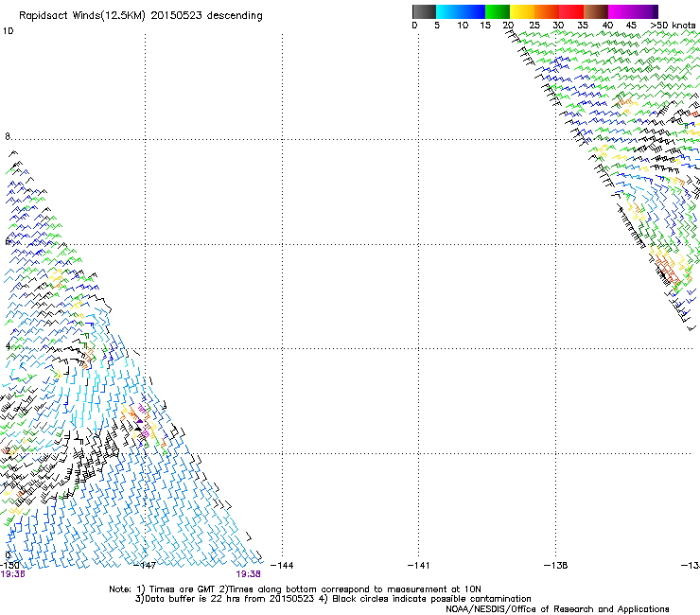The width and height of the screenshot is (700, 615).
Task: Click the brown 35-40 knots color segment
Action: (596, 11)
